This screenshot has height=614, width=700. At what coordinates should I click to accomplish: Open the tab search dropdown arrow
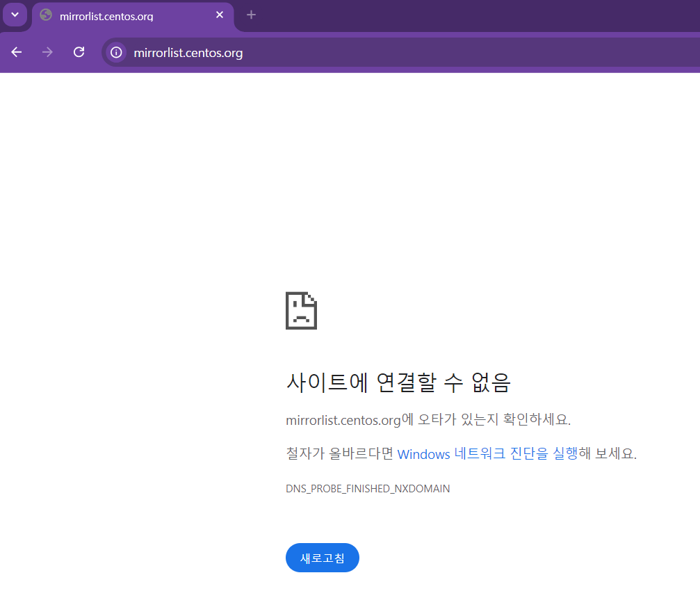[x=15, y=15]
